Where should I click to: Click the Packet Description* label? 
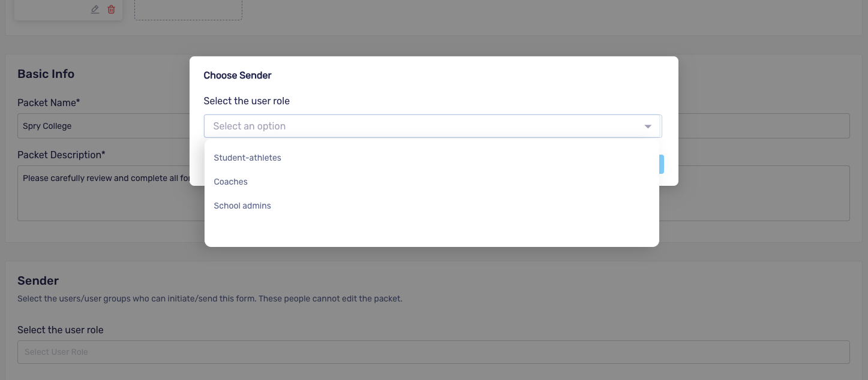61,155
